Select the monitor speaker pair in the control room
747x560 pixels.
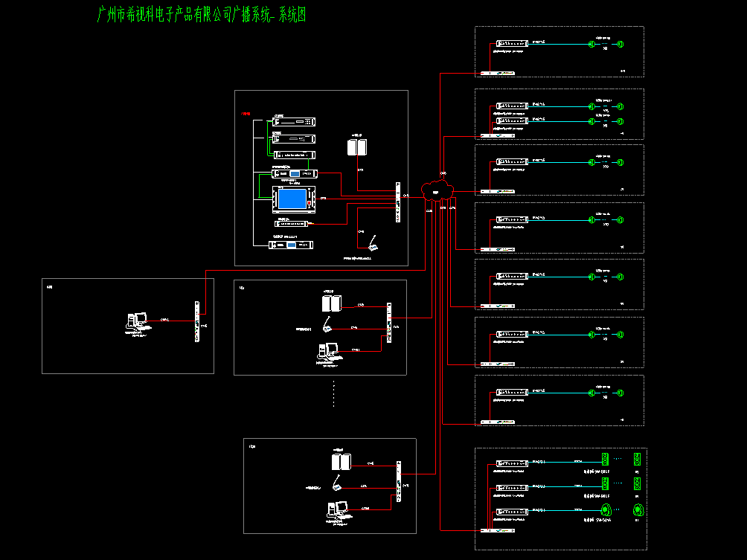coord(357,148)
